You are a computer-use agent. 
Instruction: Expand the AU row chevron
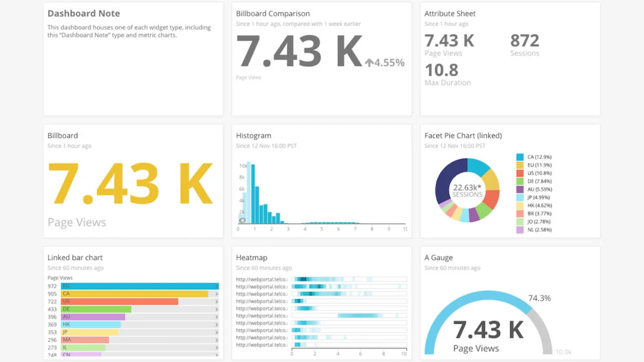coord(217,317)
